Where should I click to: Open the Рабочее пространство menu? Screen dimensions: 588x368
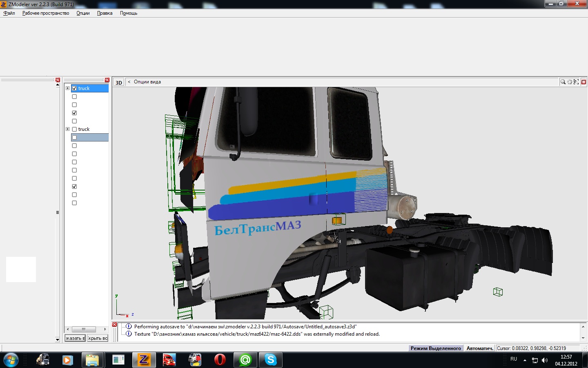[x=46, y=13]
